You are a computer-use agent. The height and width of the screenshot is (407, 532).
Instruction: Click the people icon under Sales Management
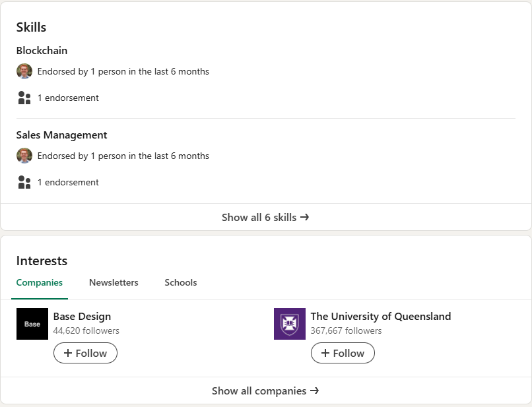coord(24,182)
